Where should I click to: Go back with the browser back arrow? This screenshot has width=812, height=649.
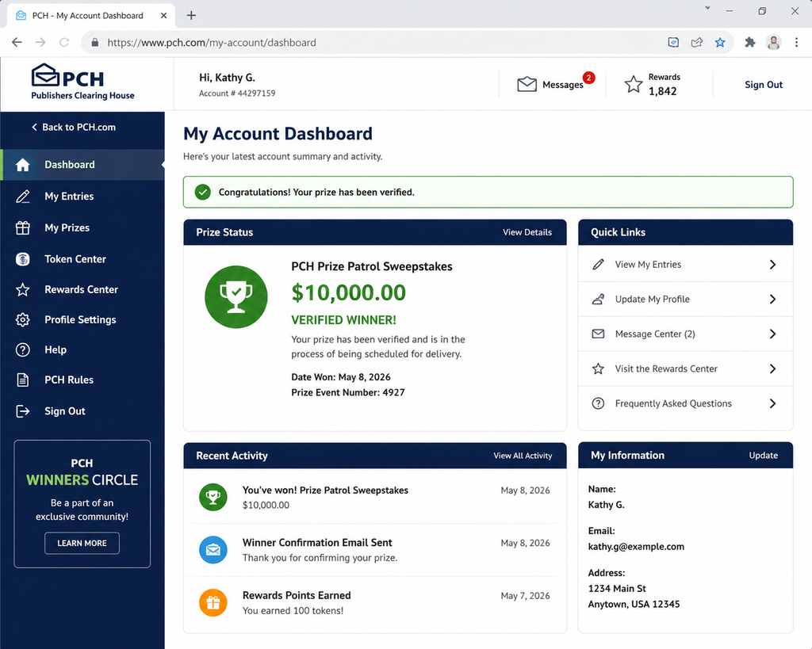point(17,43)
